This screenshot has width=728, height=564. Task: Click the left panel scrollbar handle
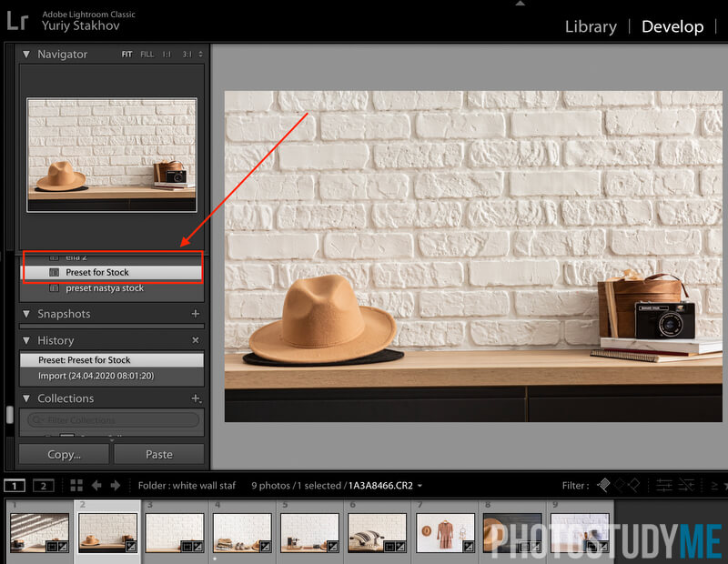coord(10,415)
